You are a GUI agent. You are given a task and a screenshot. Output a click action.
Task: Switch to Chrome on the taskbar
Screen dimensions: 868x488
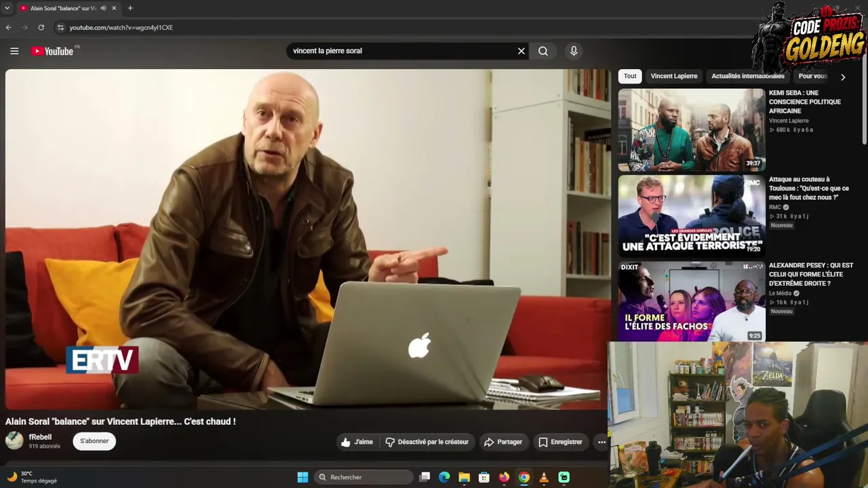[524, 477]
